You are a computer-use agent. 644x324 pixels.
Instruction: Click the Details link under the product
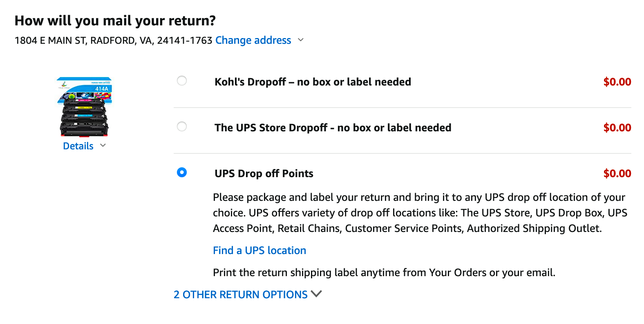pyautogui.click(x=78, y=146)
